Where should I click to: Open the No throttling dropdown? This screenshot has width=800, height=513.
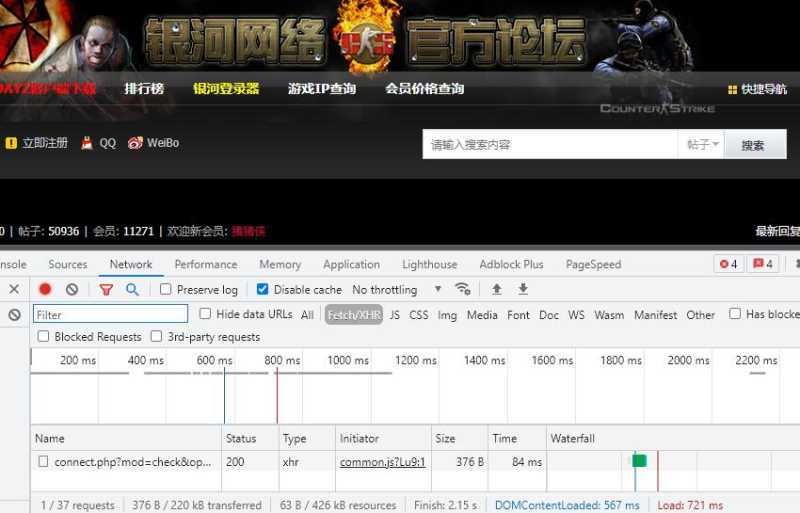tap(397, 289)
